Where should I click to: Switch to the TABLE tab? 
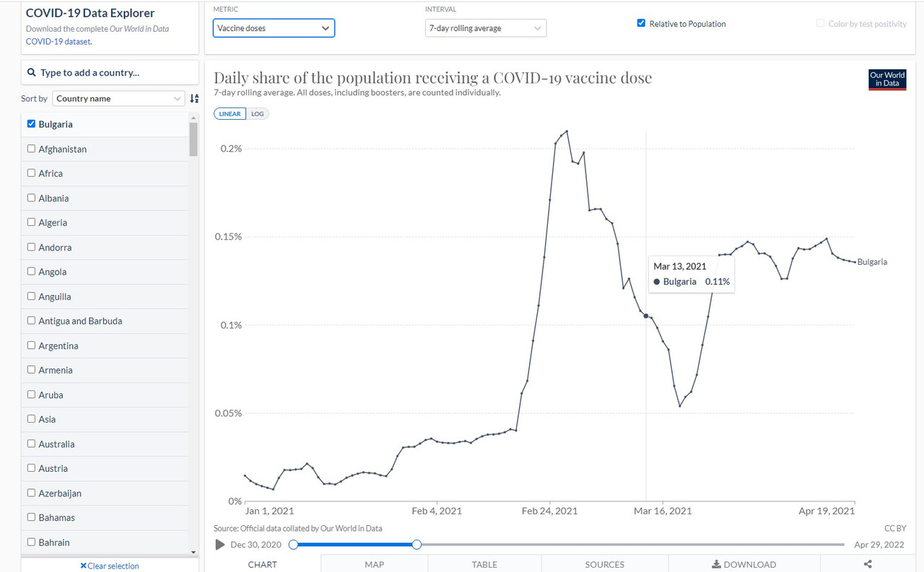click(x=484, y=564)
